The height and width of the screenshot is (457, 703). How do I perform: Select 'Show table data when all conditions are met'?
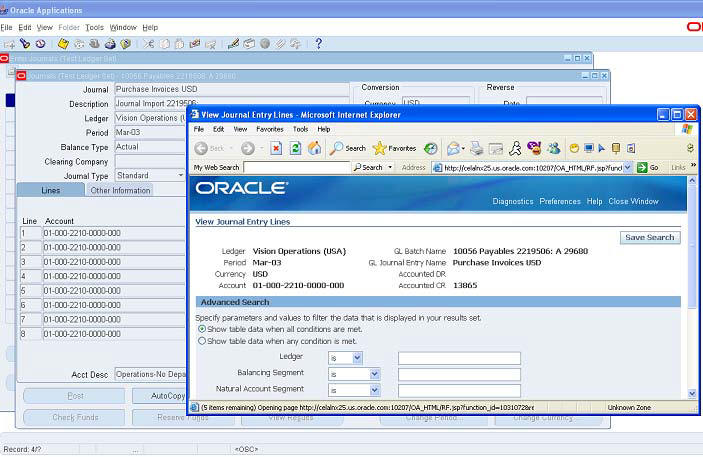(201, 328)
